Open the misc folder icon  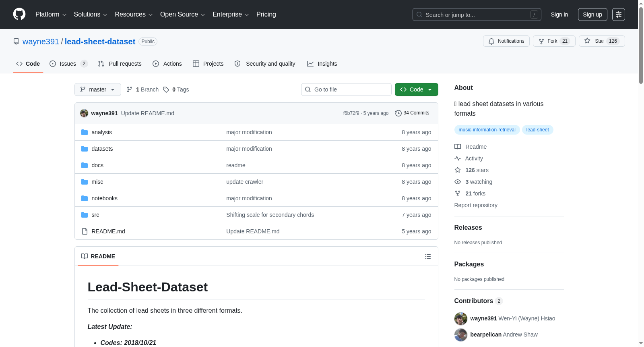point(85,182)
